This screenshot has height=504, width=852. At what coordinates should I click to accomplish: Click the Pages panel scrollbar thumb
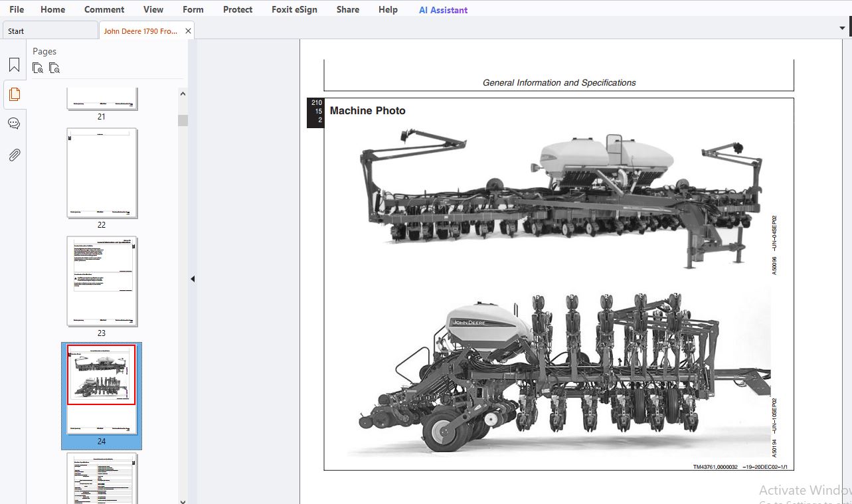click(183, 120)
